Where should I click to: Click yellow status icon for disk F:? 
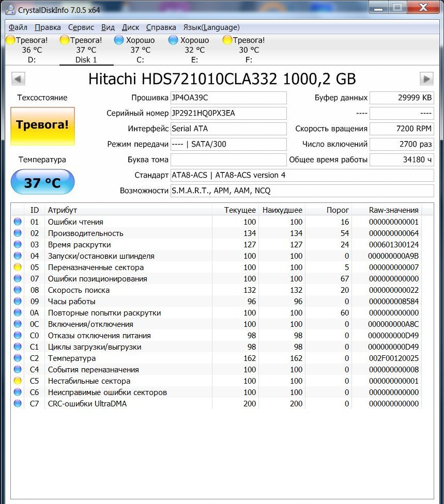click(227, 40)
